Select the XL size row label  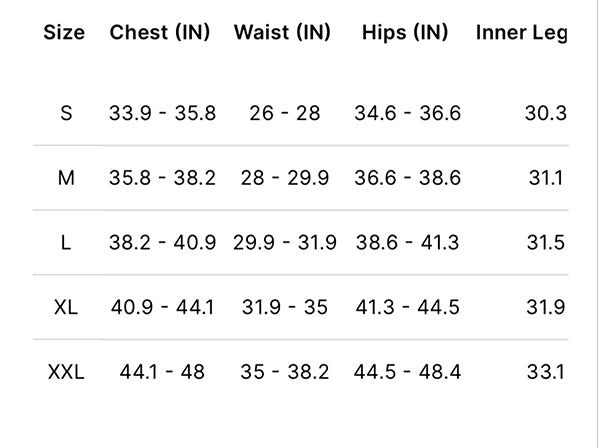pyautogui.click(x=66, y=307)
